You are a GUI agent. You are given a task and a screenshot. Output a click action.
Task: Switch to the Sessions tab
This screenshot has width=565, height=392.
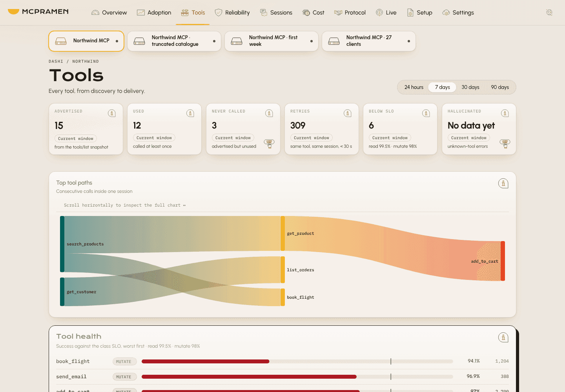(276, 13)
